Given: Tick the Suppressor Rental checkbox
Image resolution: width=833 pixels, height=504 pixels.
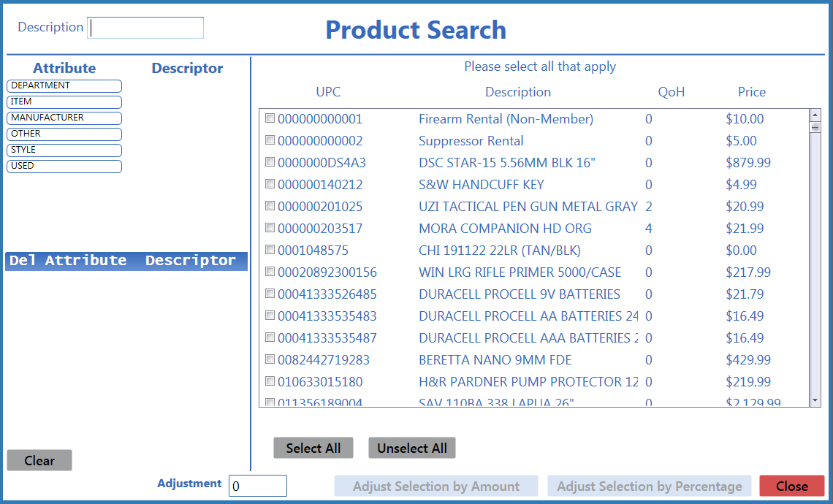Looking at the screenshot, I should 270,140.
